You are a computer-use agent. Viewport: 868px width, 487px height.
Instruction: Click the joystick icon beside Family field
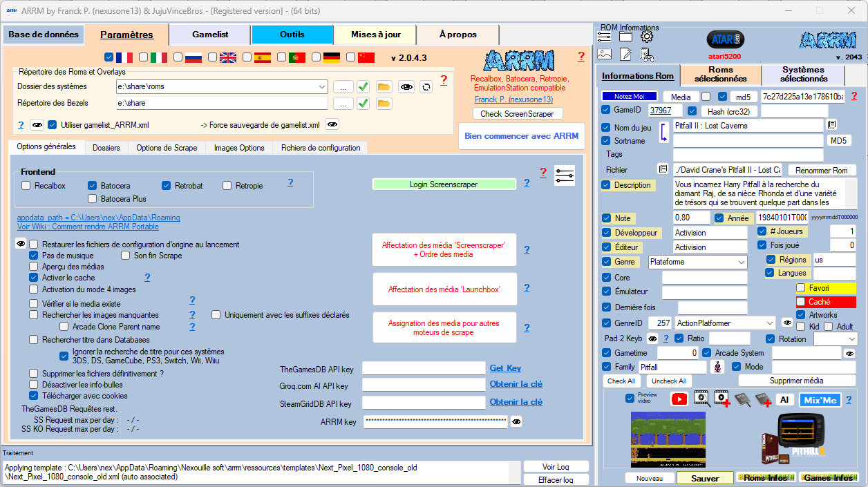click(x=718, y=367)
